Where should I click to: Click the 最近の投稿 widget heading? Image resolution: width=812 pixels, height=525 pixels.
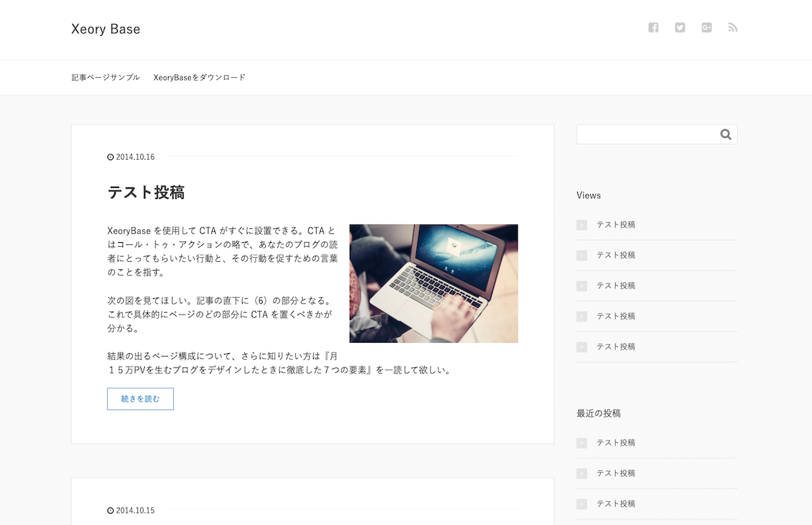click(x=599, y=413)
